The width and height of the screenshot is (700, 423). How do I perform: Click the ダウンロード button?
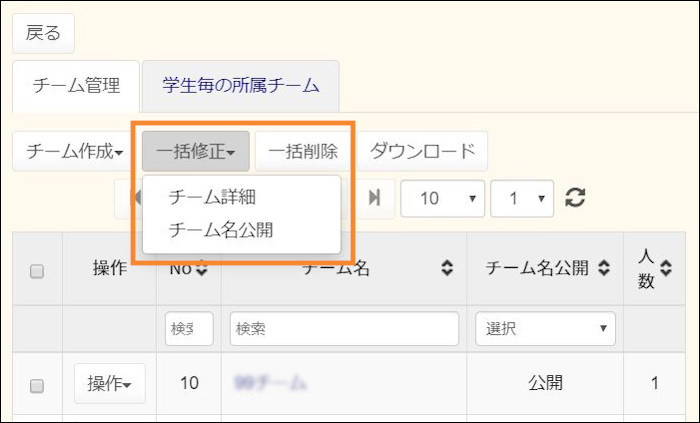point(422,152)
